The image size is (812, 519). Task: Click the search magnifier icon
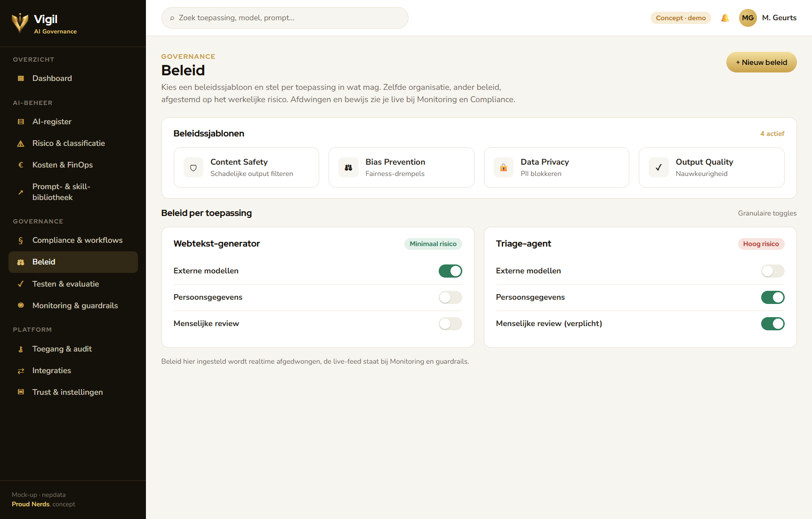click(x=172, y=18)
